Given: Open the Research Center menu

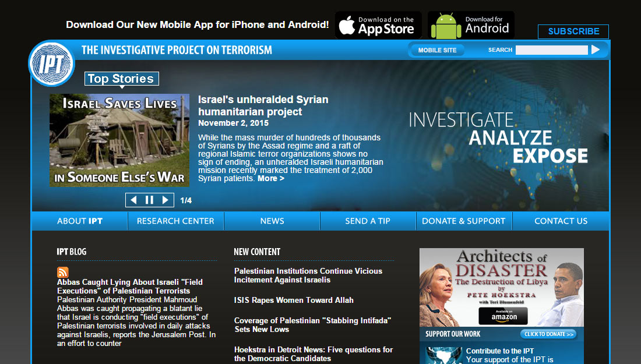Looking at the screenshot, I should 175,221.
